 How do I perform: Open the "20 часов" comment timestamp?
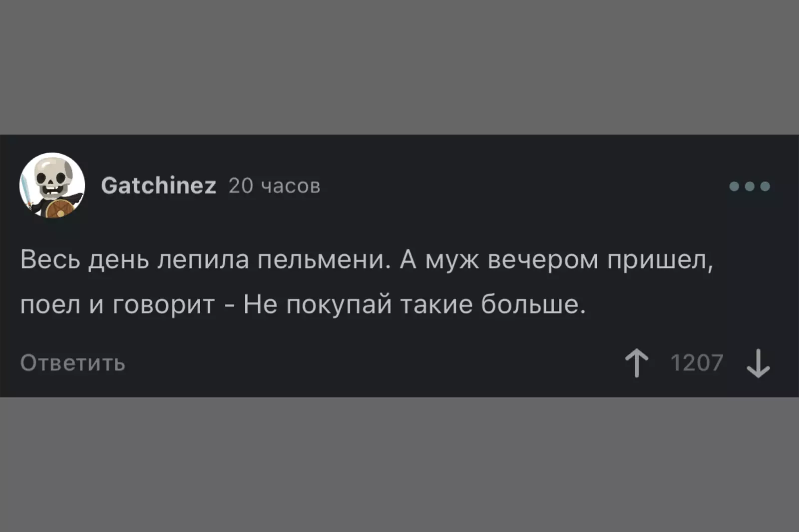click(x=274, y=186)
